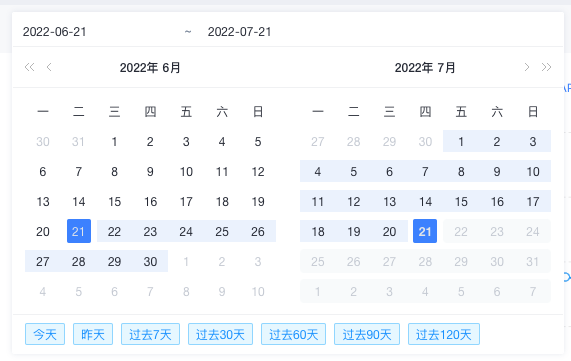Select July 15 in the right calendar
The width and height of the screenshot is (571, 361).
pos(461,201)
